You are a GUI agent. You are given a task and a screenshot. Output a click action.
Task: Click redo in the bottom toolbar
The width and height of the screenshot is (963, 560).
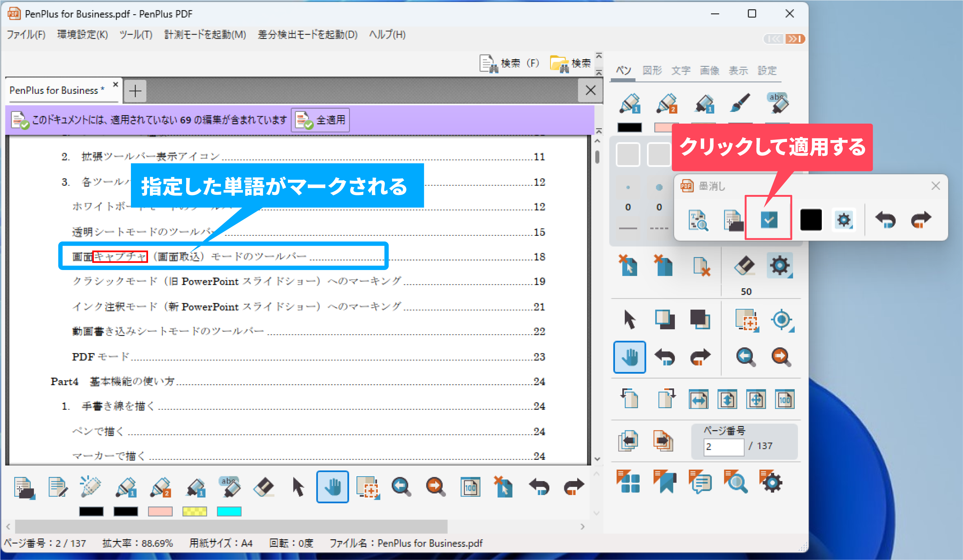(574, 487)
